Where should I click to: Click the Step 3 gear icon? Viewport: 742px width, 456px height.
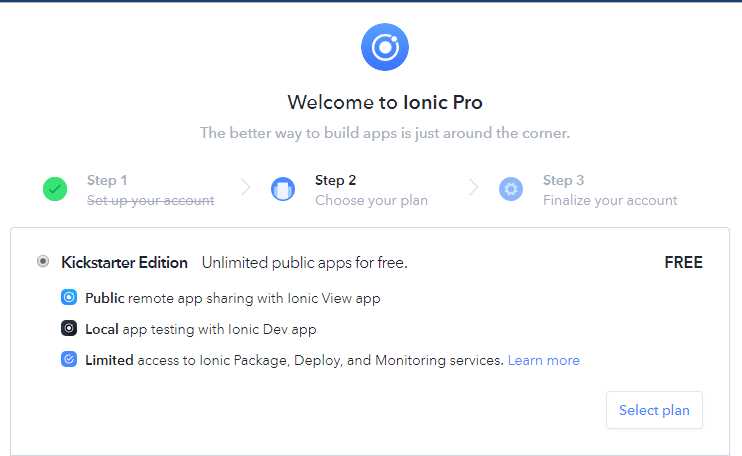(x=511, y=189)
